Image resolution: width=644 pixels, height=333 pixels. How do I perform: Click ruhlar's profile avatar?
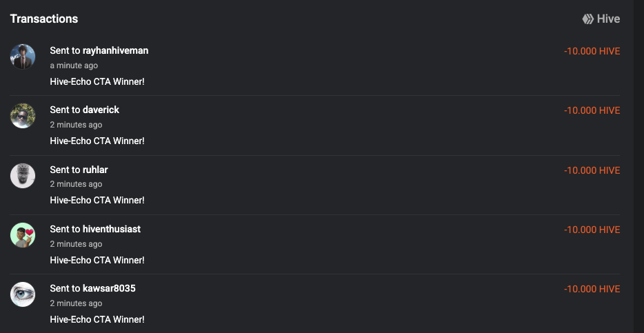coord(23,176)
